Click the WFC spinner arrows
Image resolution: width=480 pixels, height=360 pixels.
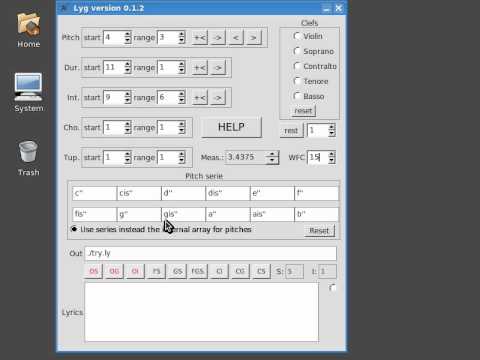click(332, 157)
